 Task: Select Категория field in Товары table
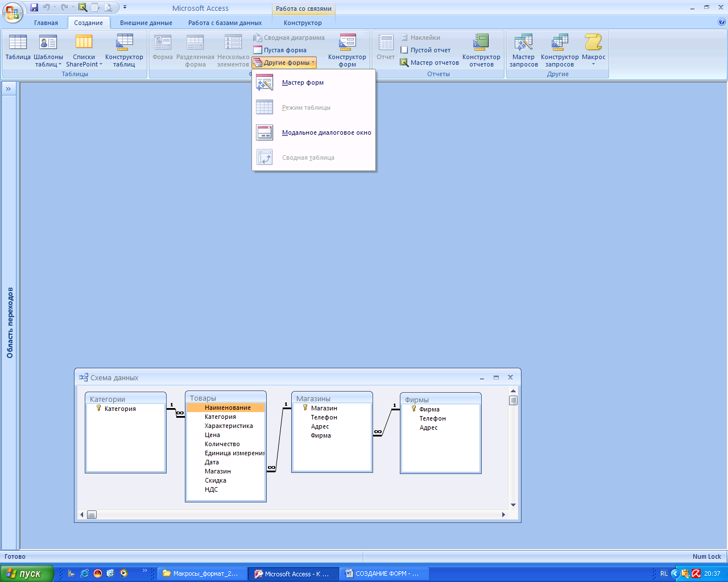tap(220, 417)
